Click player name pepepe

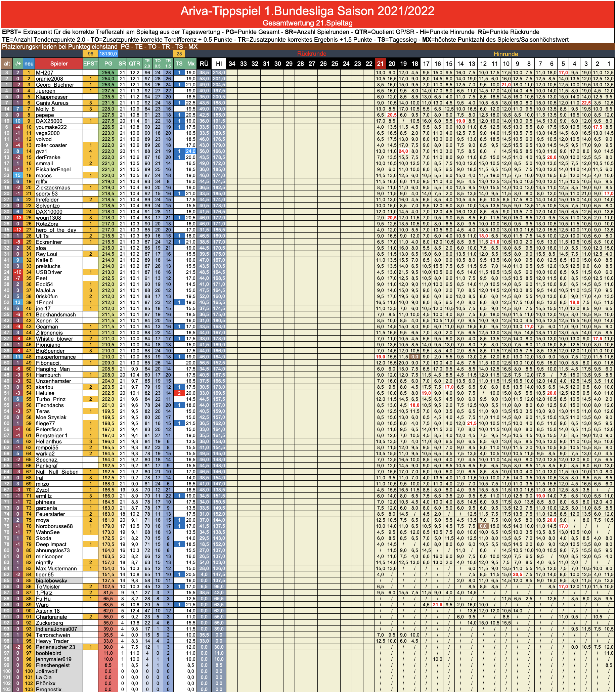45,115
